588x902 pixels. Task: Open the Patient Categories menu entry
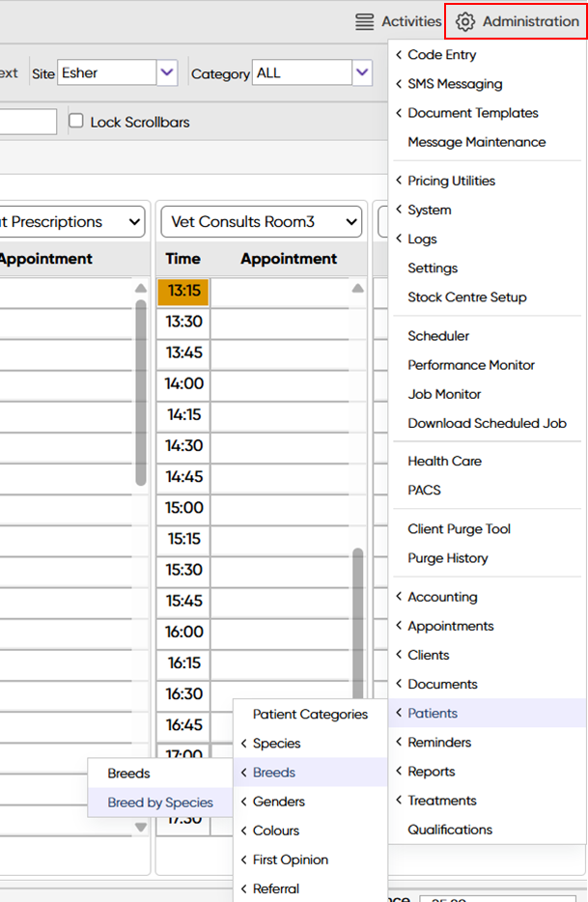pos(310,715)
